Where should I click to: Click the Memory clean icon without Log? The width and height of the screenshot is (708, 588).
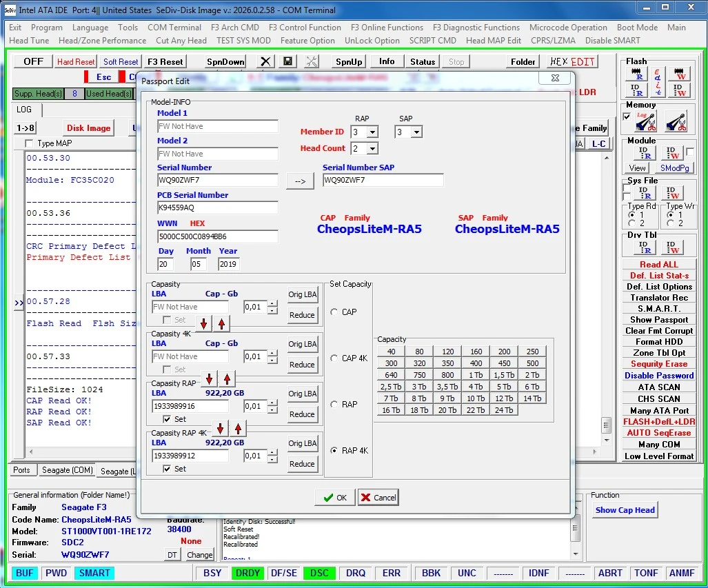click(x=676, y=121)
